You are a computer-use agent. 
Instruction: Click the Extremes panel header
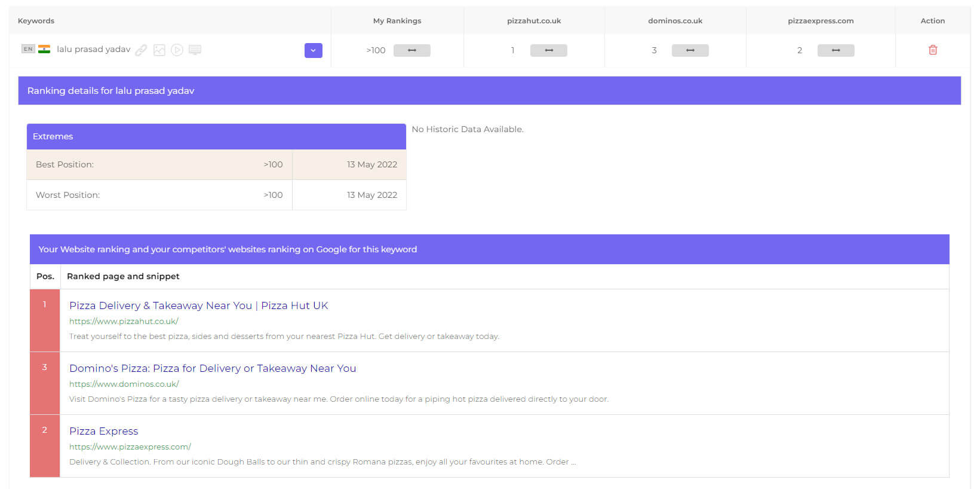216,136
